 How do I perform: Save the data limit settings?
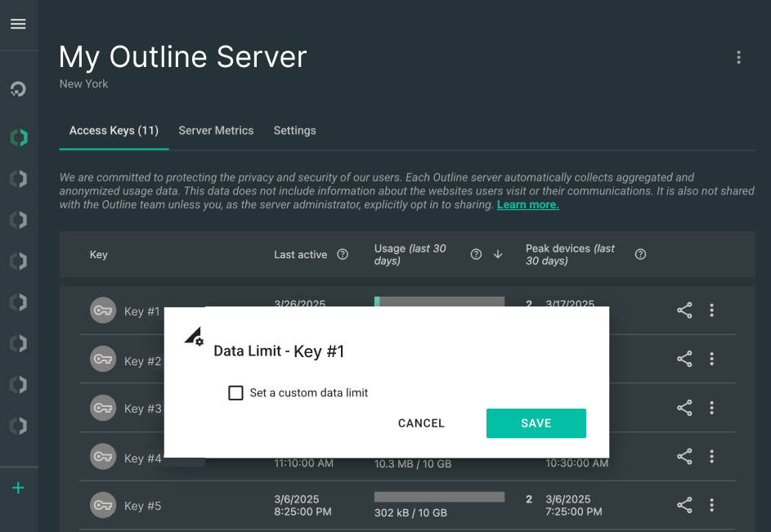tap(536, 423)
